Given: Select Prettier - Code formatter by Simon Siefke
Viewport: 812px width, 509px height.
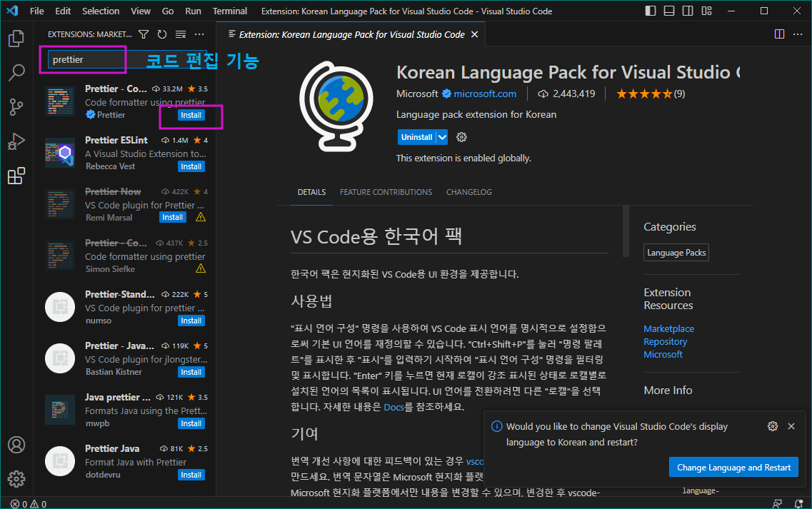Looking at the screenshot, I should (124, 256).
